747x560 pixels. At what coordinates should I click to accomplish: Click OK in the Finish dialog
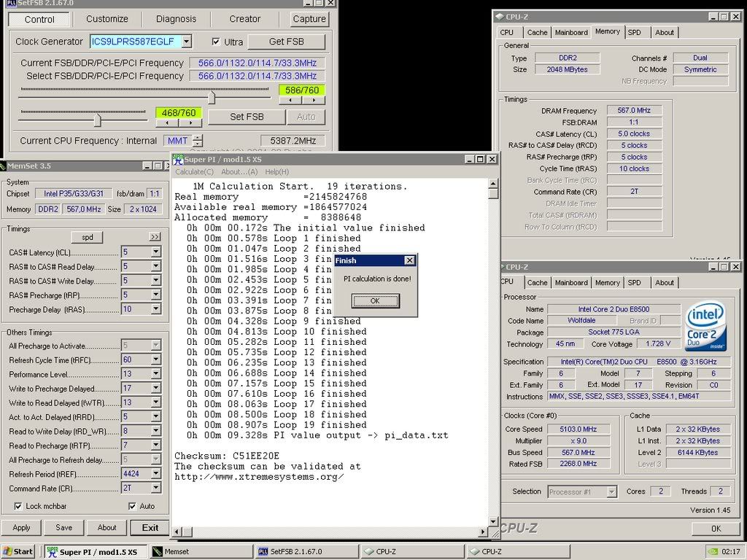[x=376, y=300]
